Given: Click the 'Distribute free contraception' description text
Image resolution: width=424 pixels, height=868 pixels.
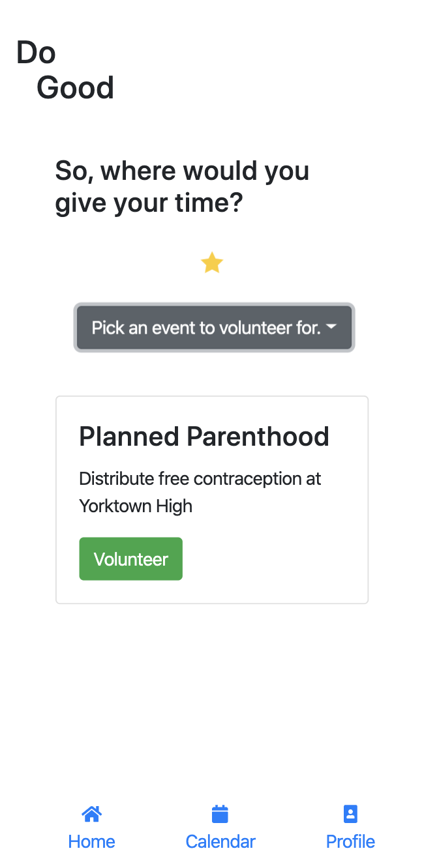Looking at the screenshot, I should (200, 479).
